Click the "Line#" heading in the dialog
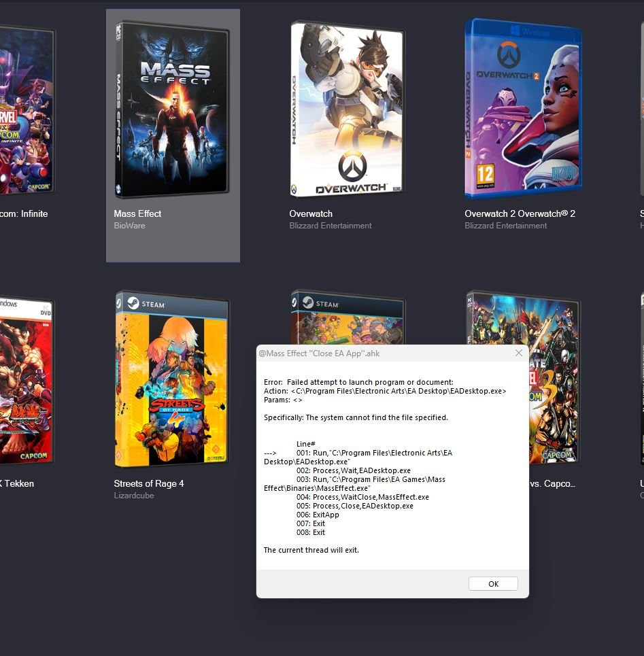The width and height of the screenshot is (644, 656). pyautogui.click(x=305, y=444)
